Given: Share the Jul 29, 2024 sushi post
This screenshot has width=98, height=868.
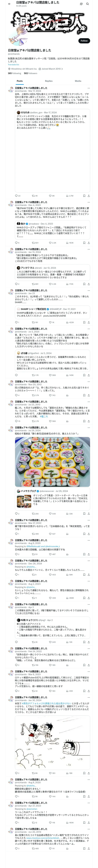Looking at the screenshot, I should point(89,514).
